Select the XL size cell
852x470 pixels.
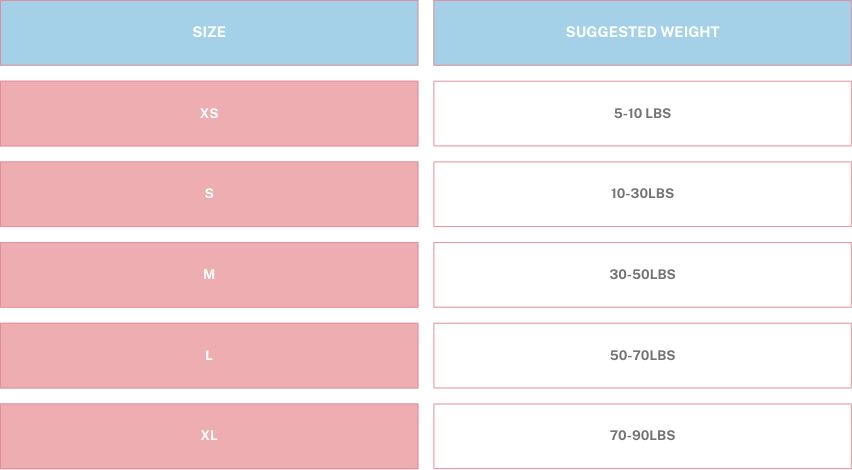(209, 436)
